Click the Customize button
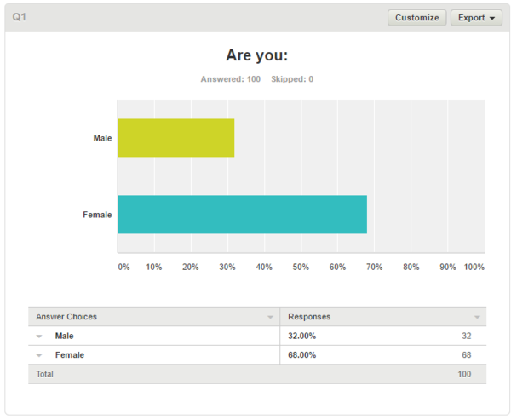The height and width of the screenshot is (420, 511). click(416, 18)
